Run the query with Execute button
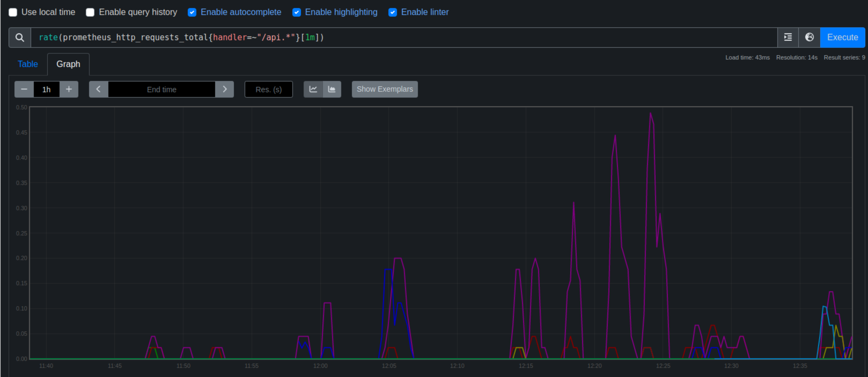 click(843, 37)
